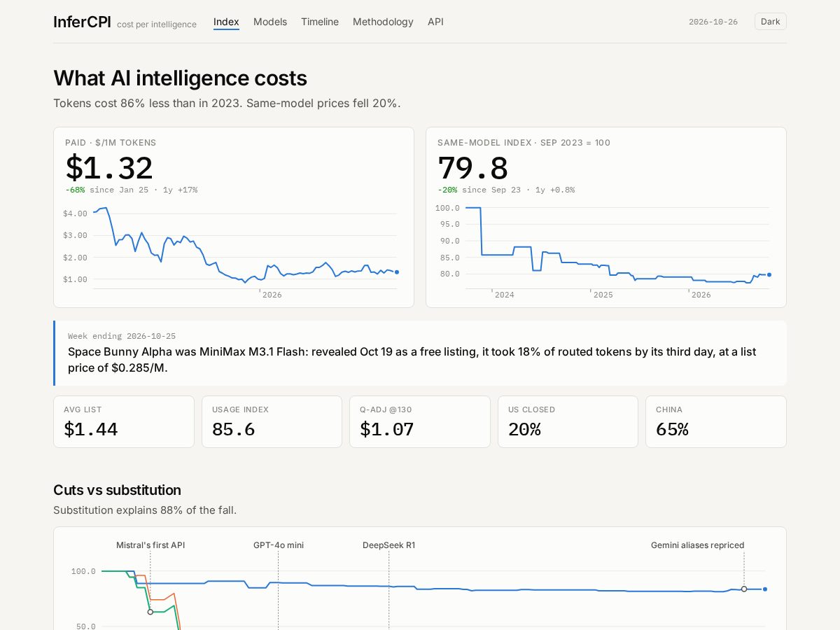Click the 'cost per intelligence' tagline
The width and height of the screenshot is (840, 630).
[x=157, y=24]
